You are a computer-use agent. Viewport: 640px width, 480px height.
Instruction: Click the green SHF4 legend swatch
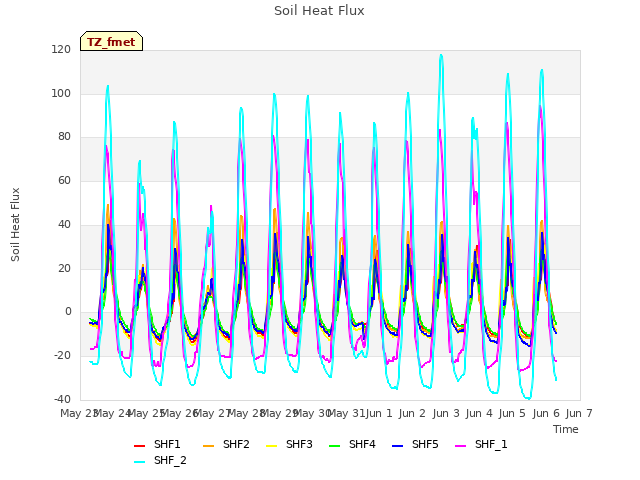pyautogui.click(x=334, y=446)
